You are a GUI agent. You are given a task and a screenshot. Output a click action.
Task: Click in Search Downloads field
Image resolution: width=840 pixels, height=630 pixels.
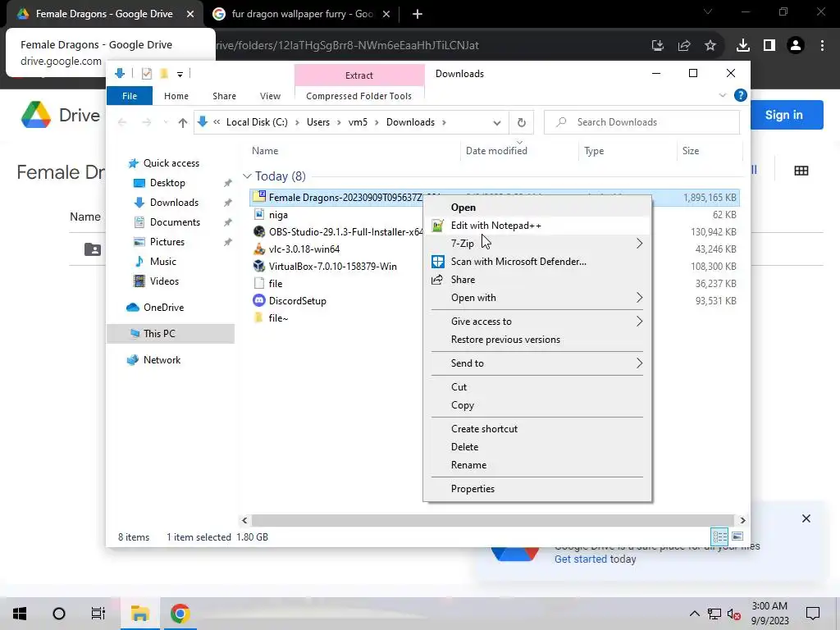click(641, 122)
